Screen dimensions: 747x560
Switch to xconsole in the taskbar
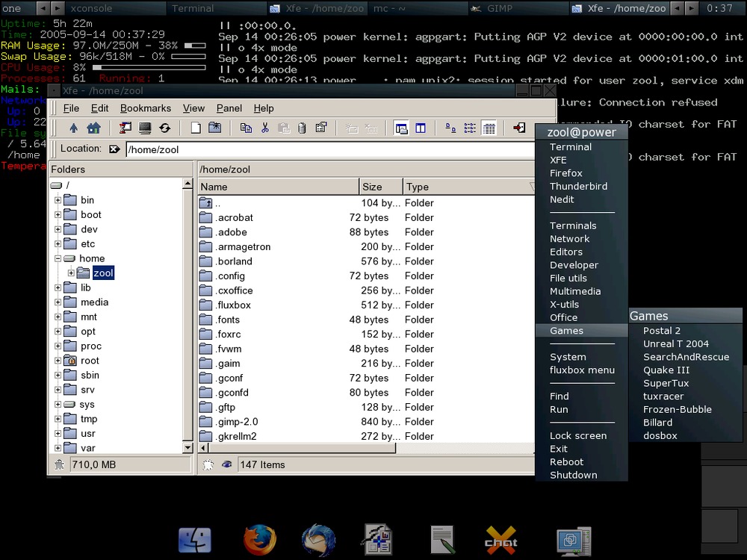(x=114, y=8)
